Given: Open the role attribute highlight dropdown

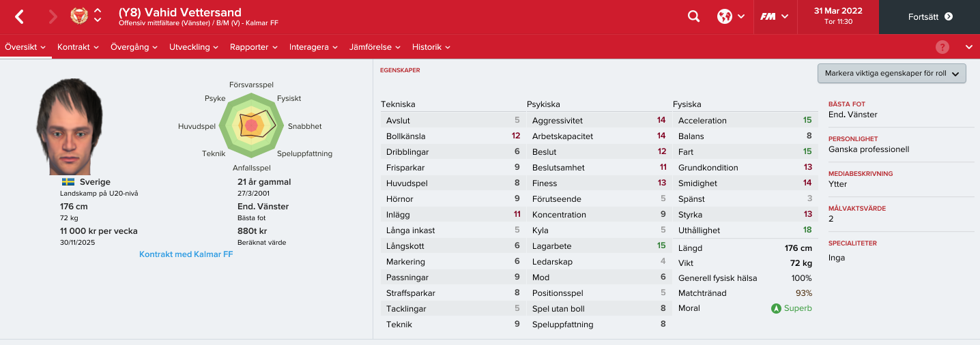Looking at the screenshot, I should tap(892, 74).
